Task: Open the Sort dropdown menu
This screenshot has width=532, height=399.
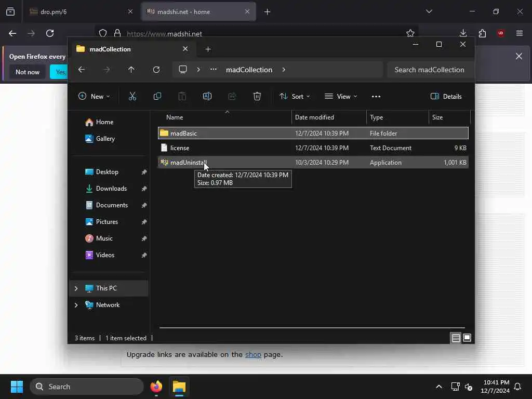Action: tap(295, 96)
